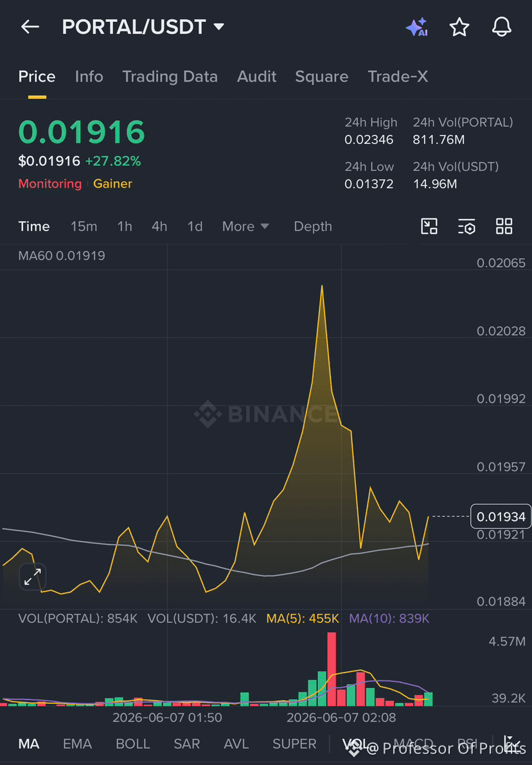Click the large 0.01916 price
Screen dimensions: 532x765
[x=82, y=132]
